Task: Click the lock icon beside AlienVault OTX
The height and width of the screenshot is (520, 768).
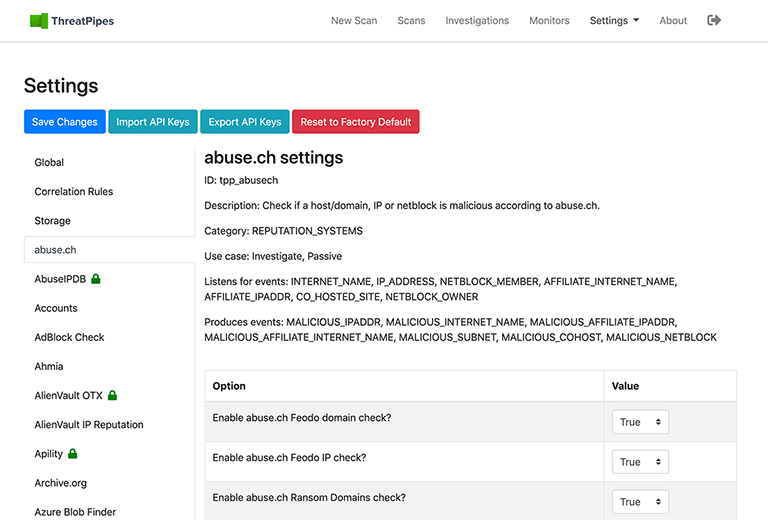Action: pyautogui.click(x=113, y=396)
